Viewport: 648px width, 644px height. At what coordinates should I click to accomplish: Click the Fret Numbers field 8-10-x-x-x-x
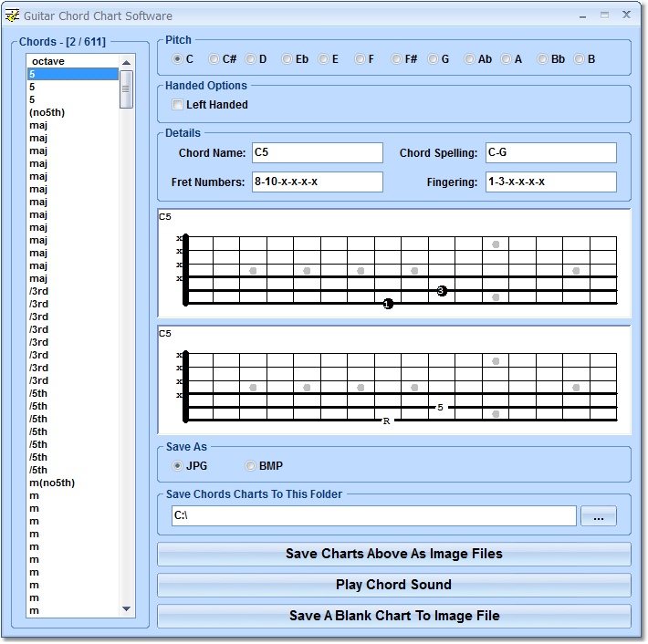coord(318,182)
